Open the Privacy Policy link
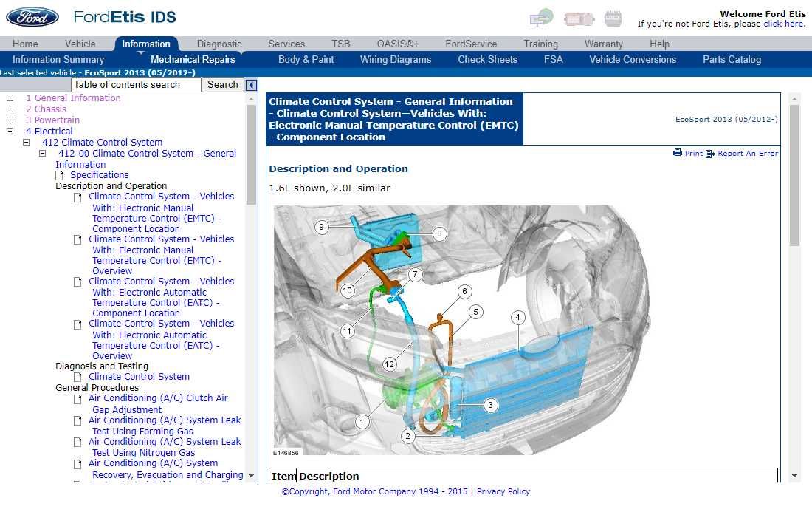Viewport: 812px width, 515px height. click(503, 491)
